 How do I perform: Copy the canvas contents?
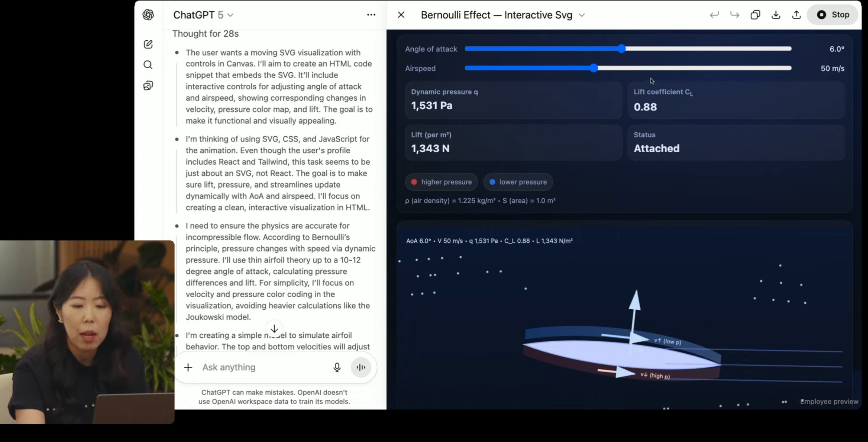[x=755, y=15]
